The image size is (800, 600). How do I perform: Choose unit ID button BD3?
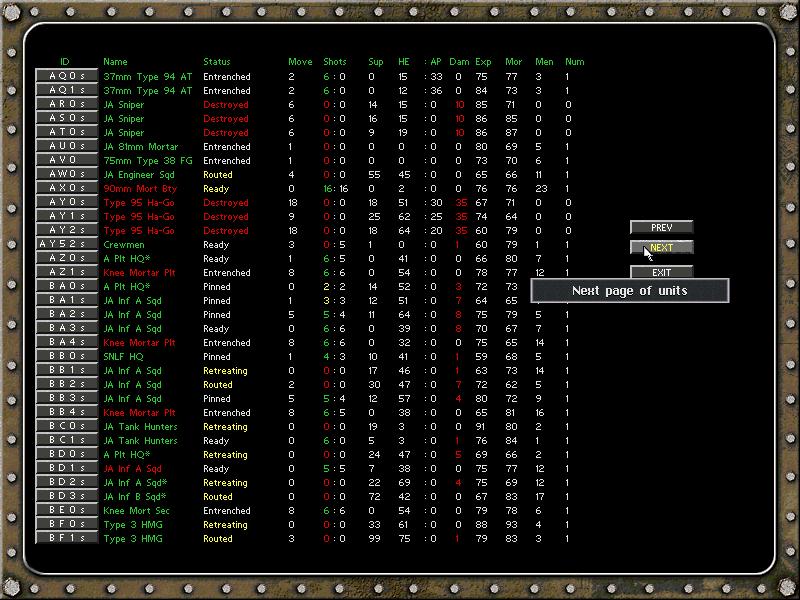coord(67,496)
